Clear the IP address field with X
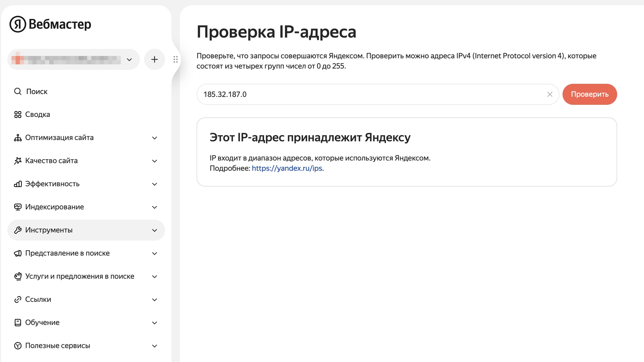644x362 pixels. [550, 94]
